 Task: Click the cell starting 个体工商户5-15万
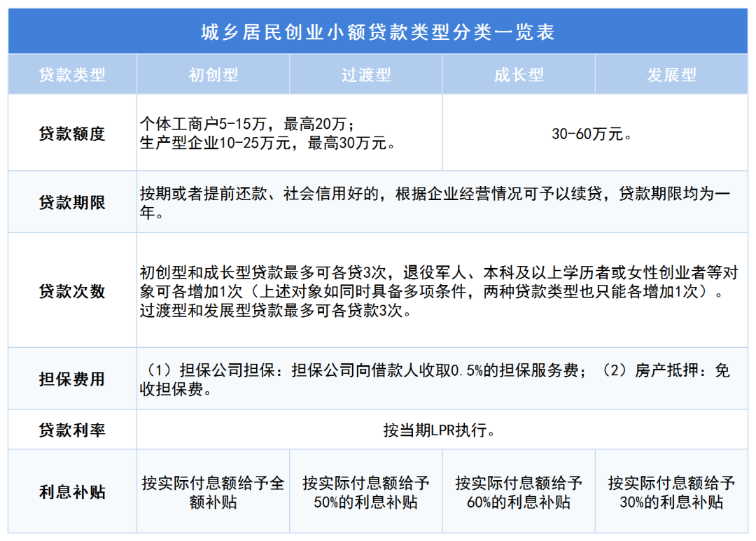coord(290,132)
